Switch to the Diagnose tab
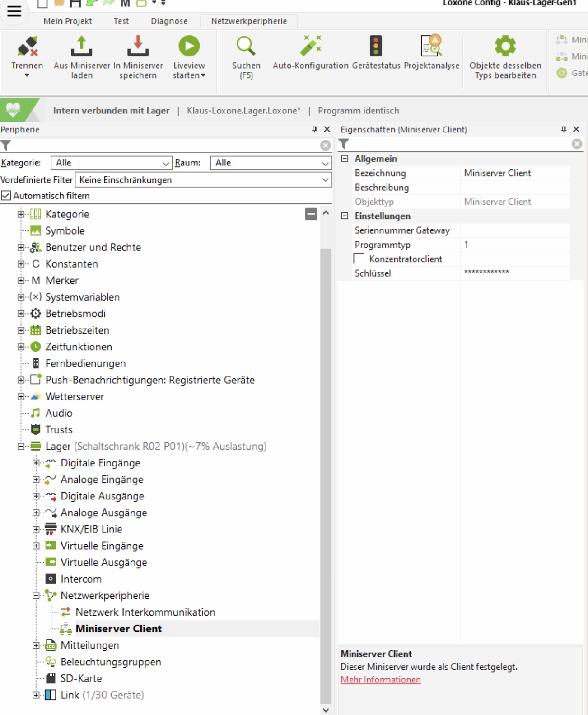 click(169, 21)
